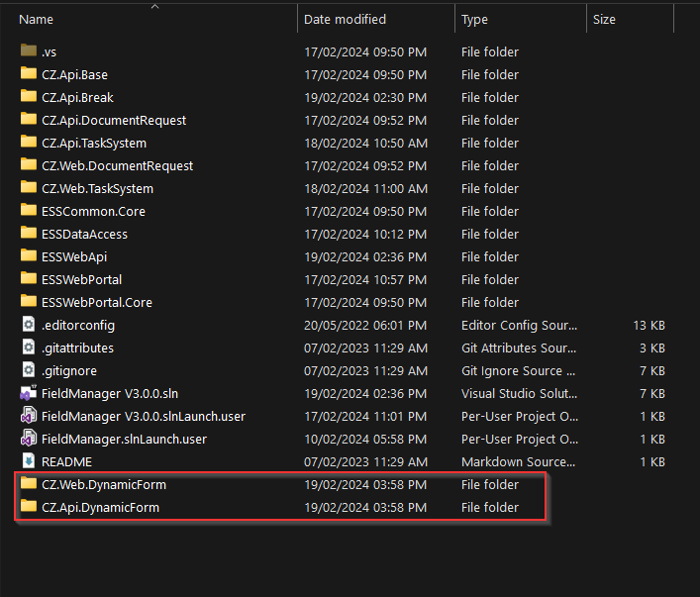Viewport: 700px width, 597px height.
Task: Click the FieldManager V3.0.0.slnLaunch.user file icon
Action: coord(29,416)
